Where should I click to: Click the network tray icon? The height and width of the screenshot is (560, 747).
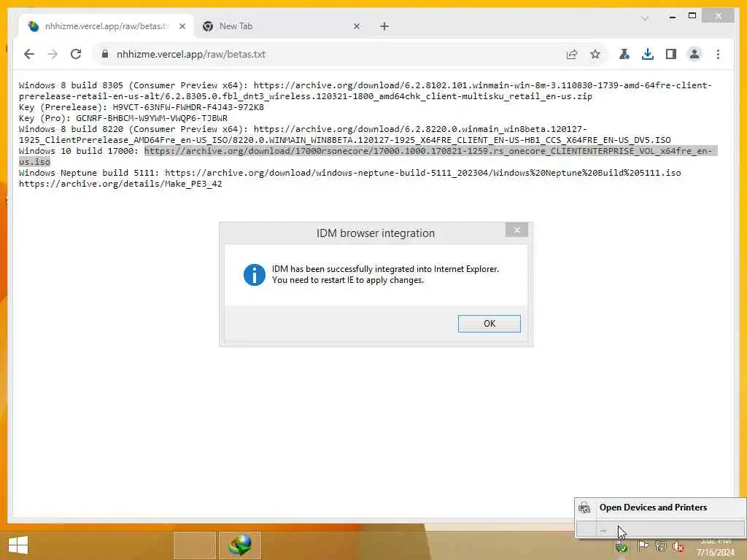coord(660,546)
